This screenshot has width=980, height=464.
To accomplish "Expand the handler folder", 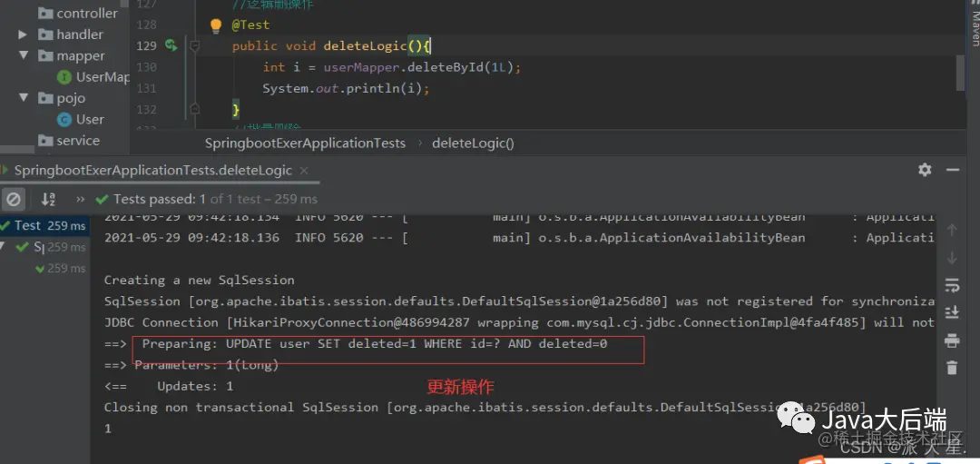I will (23, 35).
